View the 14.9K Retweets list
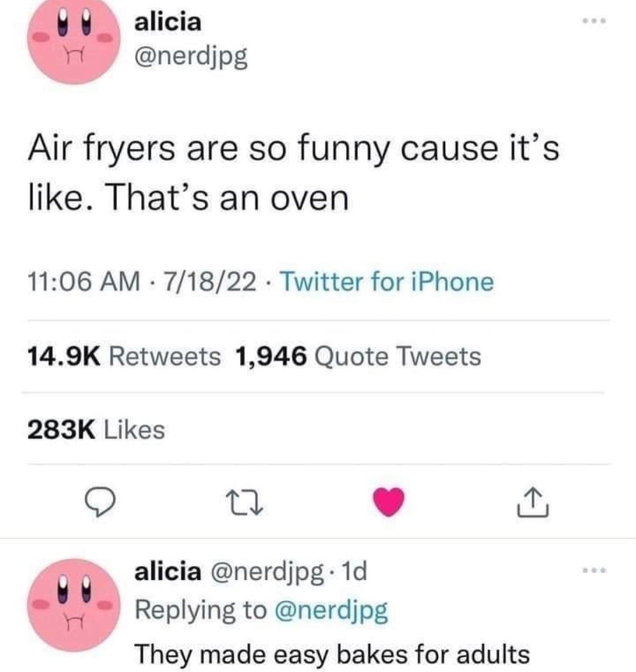636x672 pixels. pyautogui.click(x=124, y=356)
